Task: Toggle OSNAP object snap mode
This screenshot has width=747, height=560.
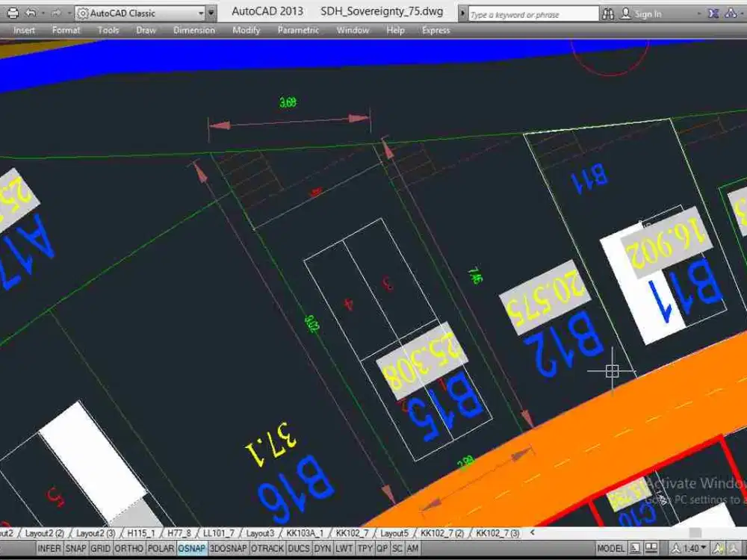Action: 192,549
